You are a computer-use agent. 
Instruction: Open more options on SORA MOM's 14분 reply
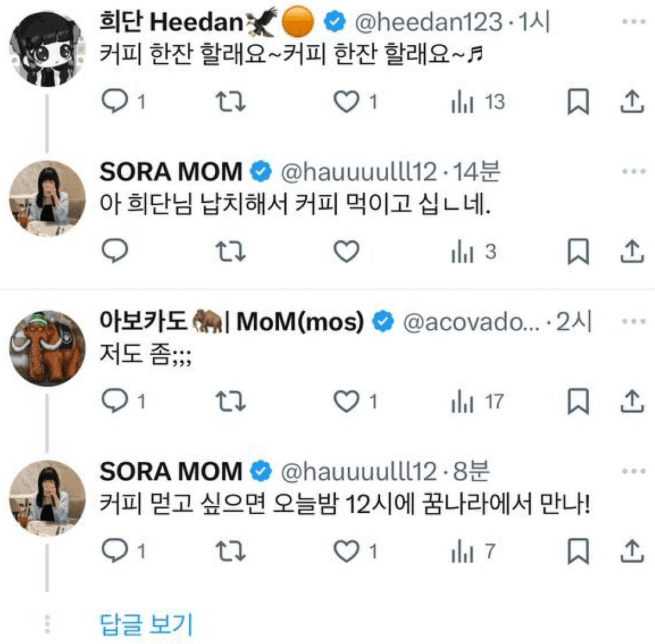634,171
